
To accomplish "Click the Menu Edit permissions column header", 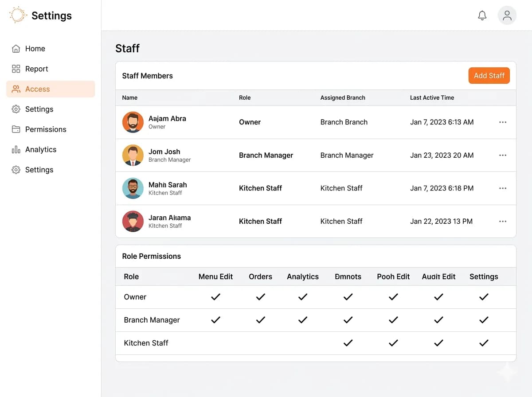I will pos(215,276).
